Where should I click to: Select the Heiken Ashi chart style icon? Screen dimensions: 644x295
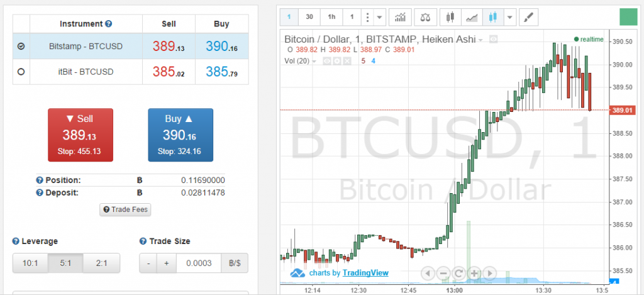pos(493,16)
